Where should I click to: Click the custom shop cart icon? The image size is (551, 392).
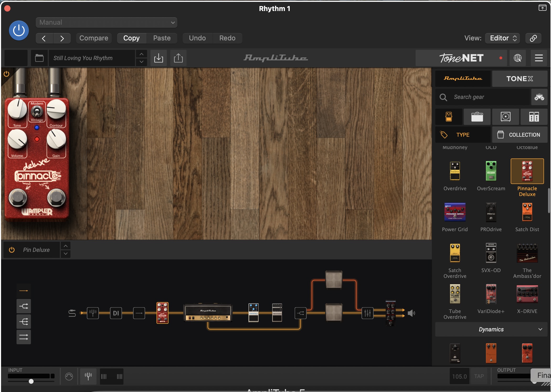(x=539, y=97)
